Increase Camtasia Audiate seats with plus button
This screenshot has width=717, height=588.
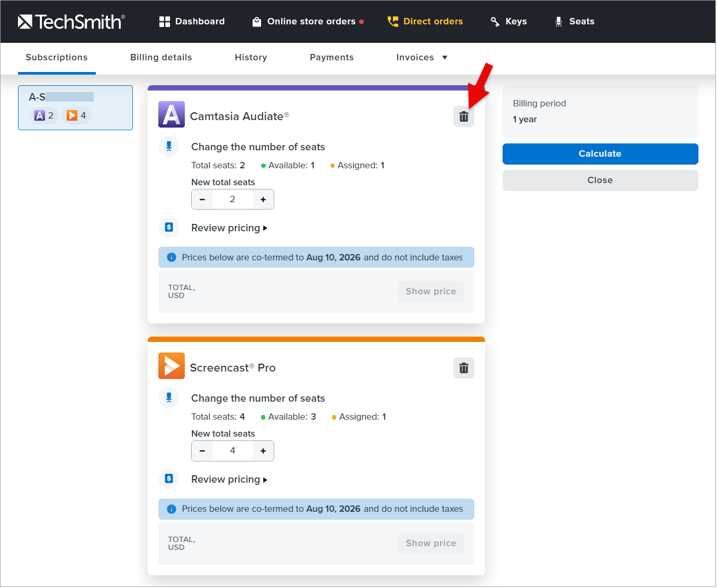tap(263, 200)
